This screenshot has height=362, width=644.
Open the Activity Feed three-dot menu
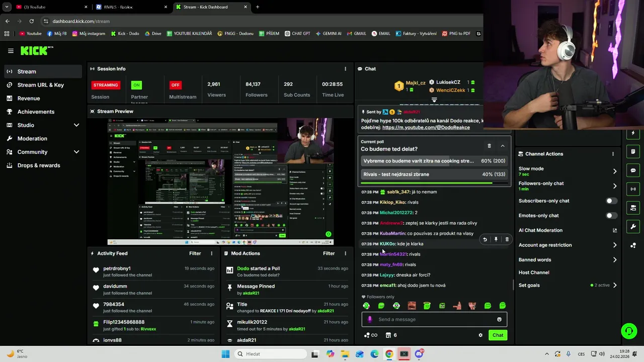(211, 253)
